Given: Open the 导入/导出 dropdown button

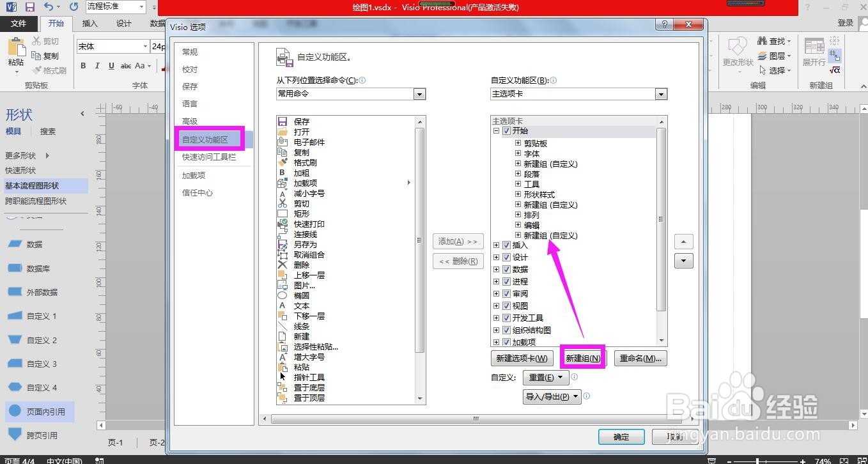Looking at the screenshot, I should coord(552,396).
